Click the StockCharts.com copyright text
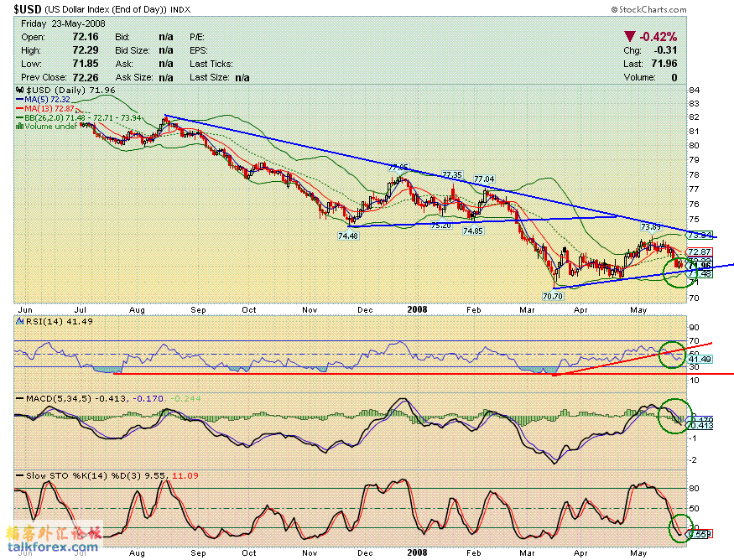Screen dimensions: 734x560 pos(649,9)
